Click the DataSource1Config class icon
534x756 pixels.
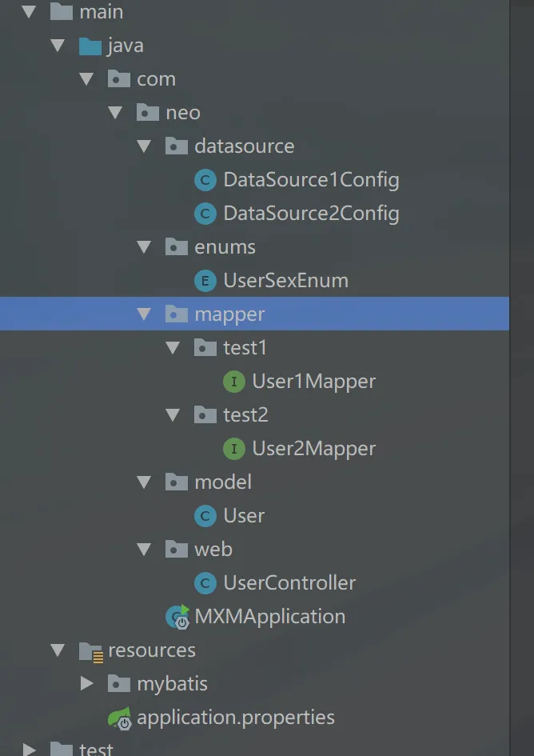tap(205, 180)
